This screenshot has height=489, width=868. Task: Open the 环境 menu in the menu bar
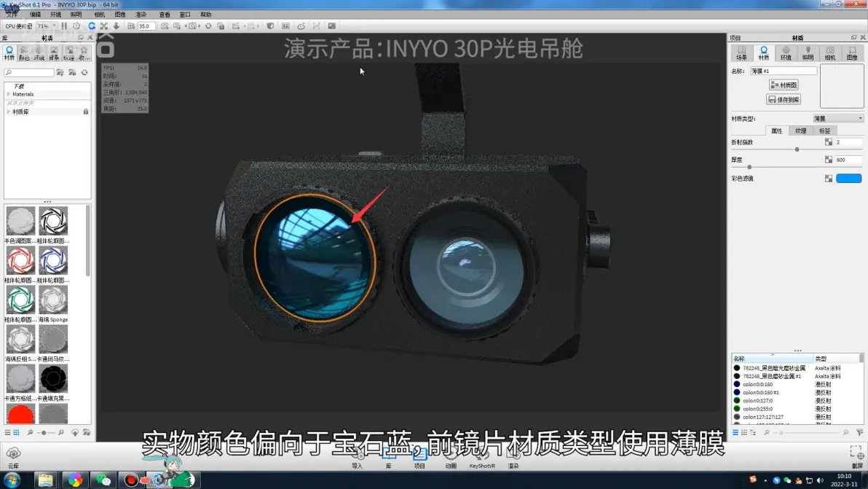click(x=55, y=15)
